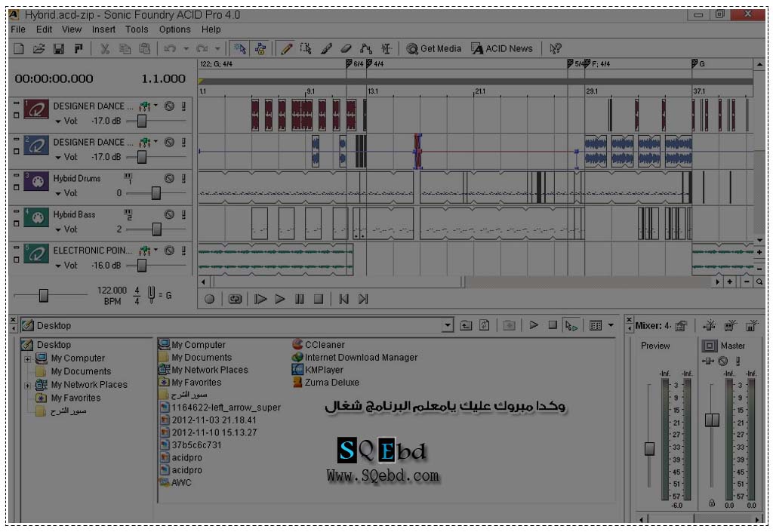Click the project tempo BPM slider handle
The height and width of the screenshot is (532, 773).
point(44,295)
